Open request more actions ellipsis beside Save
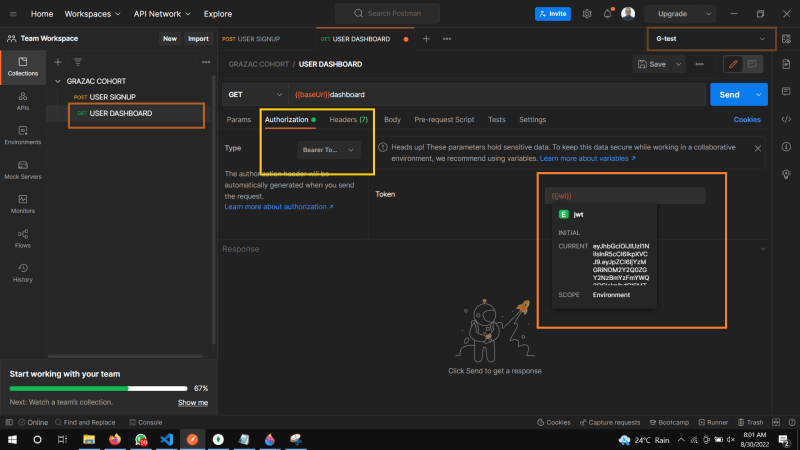Viewport: 800px width, 450px height. [x=699, y=64]
